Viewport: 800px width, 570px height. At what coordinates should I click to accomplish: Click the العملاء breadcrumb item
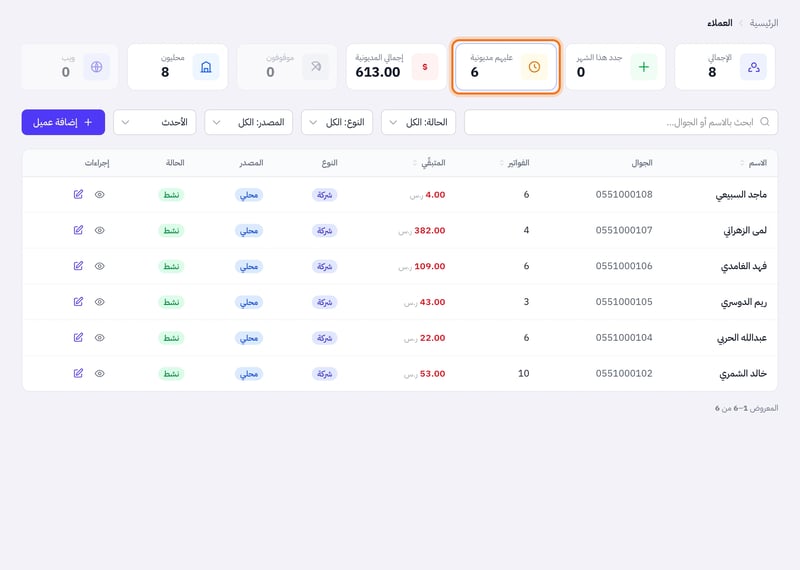pyautogui.click(x=719, y=23)
